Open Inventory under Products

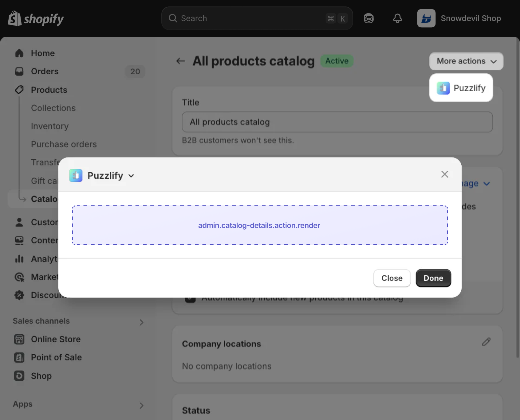tap(50, 126)
